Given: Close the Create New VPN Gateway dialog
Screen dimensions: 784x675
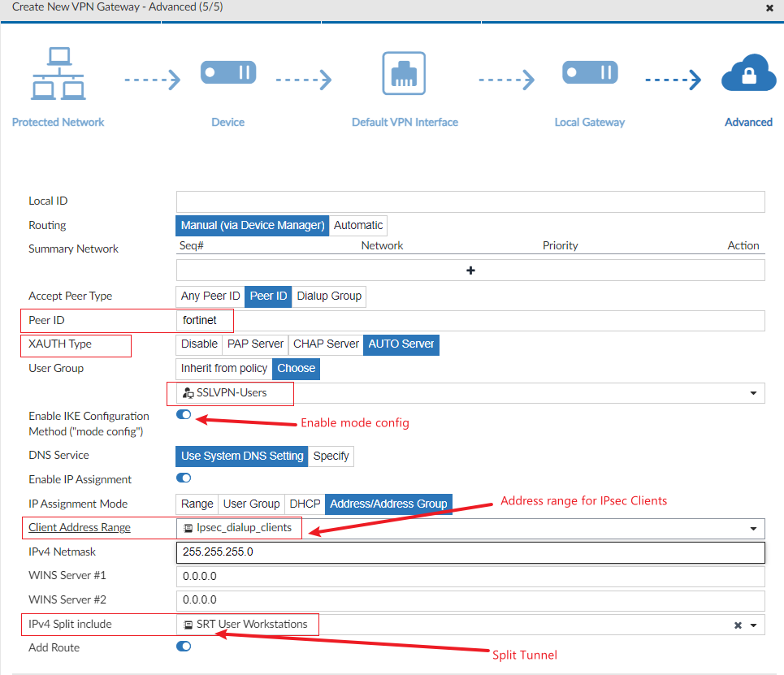Looking at the screenshot, I should click(769, 8).
